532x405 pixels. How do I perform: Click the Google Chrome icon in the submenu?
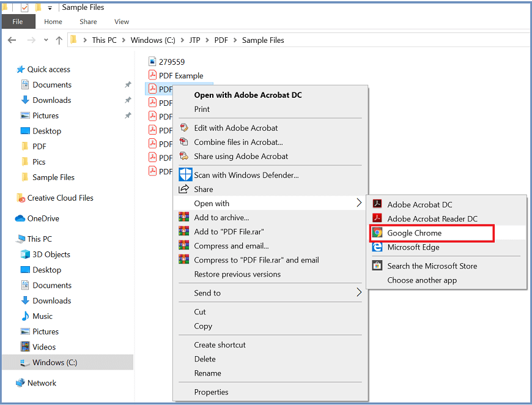tap(377, 233)
